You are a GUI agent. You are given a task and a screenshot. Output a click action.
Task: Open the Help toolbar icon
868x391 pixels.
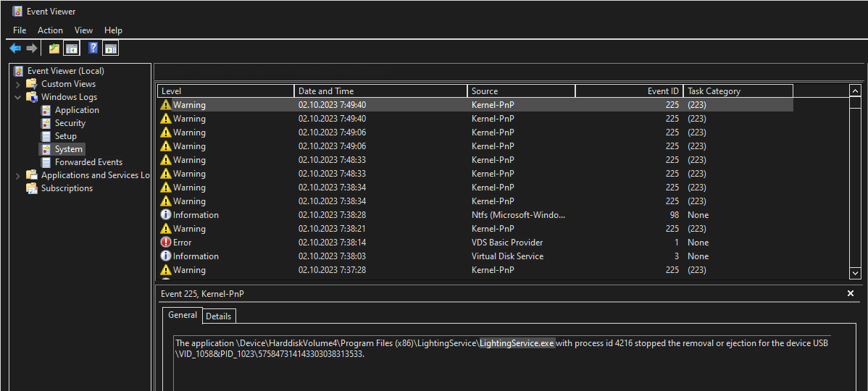tap(93, 49)
